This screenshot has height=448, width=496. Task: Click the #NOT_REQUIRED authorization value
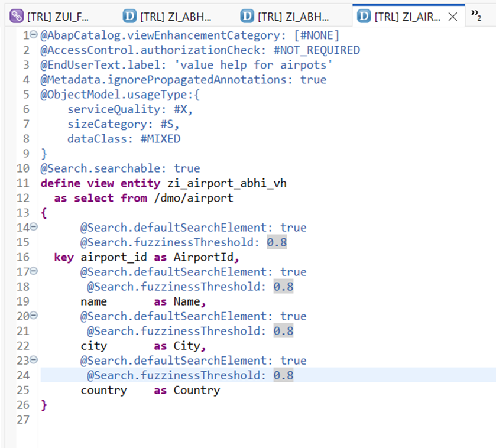click(x=316, y=50)
